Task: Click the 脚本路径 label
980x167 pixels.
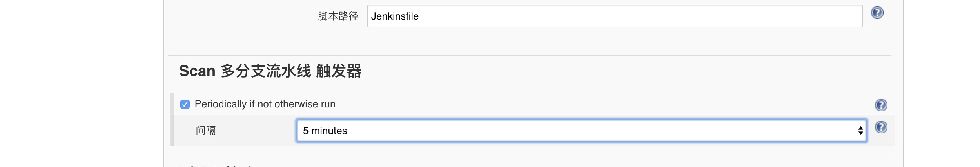Action: 338,16
